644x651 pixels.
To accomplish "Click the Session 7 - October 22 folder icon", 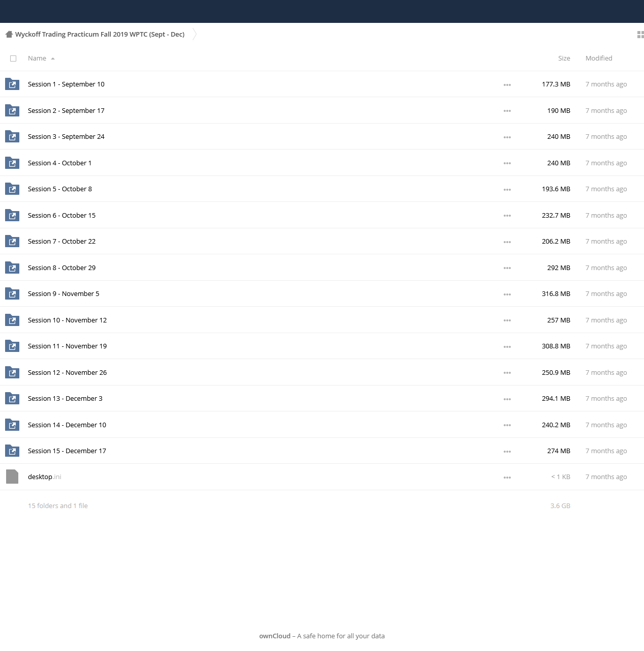I will click(12, 241).
